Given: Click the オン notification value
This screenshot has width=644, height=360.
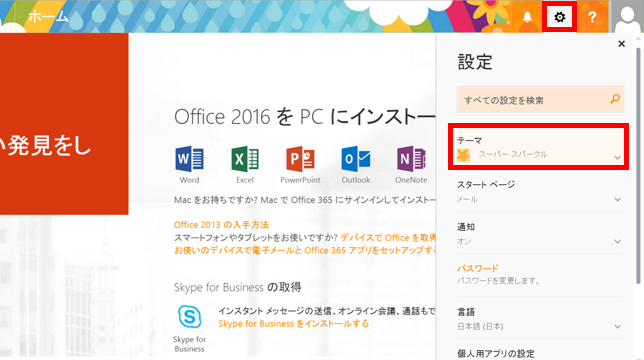Looking at the screenshot, I should 464,242.
